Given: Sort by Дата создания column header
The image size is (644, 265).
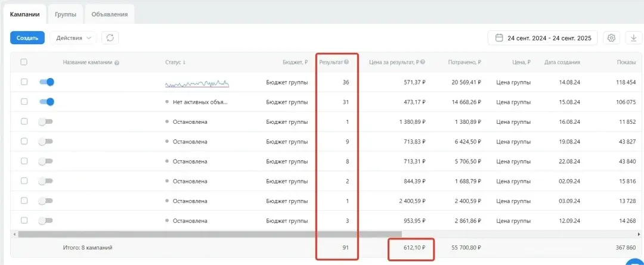Looking at the screenshot, I should click(x=562, y=63).
